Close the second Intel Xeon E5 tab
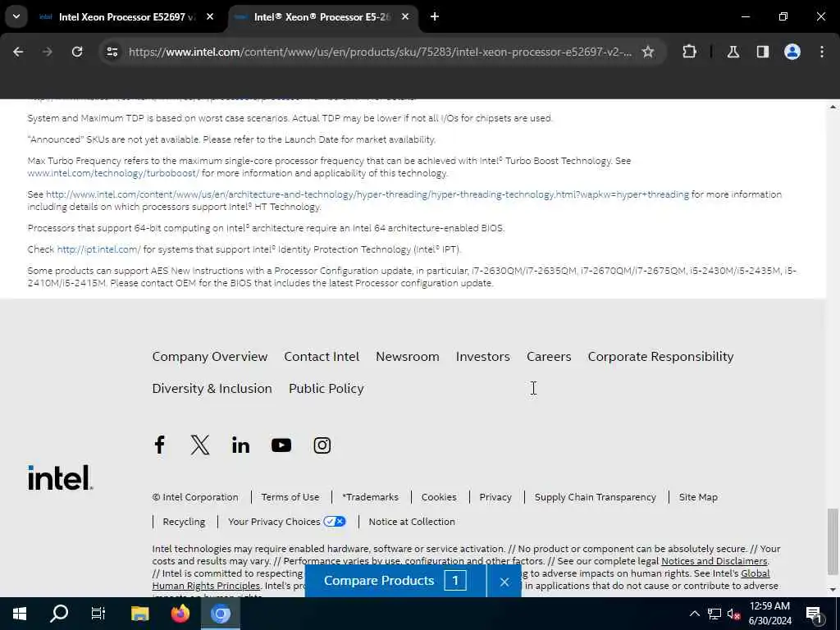Image resolution: width=840 pixels, height=630 pixels. [x=405, y=16]
